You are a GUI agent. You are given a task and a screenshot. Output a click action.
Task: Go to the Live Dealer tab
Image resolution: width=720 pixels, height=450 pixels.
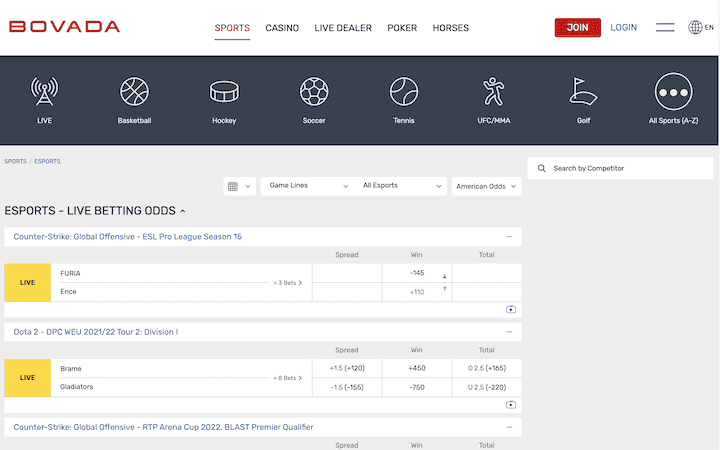(x=343, y=28)
